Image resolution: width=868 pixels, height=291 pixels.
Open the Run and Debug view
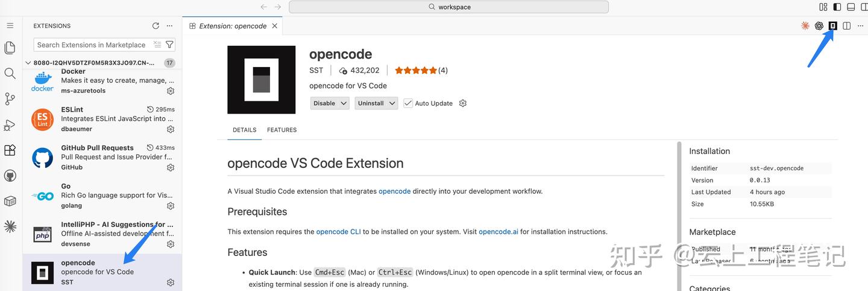coord(10,124)
